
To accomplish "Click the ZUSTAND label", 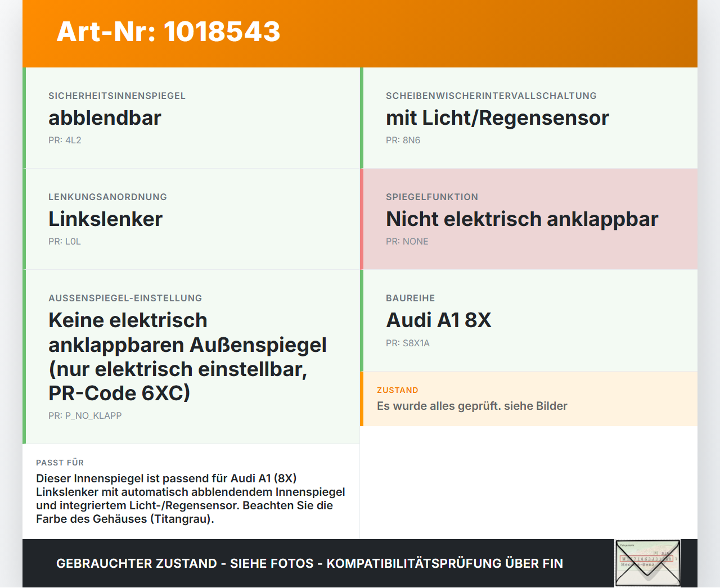I will [398, 390].
